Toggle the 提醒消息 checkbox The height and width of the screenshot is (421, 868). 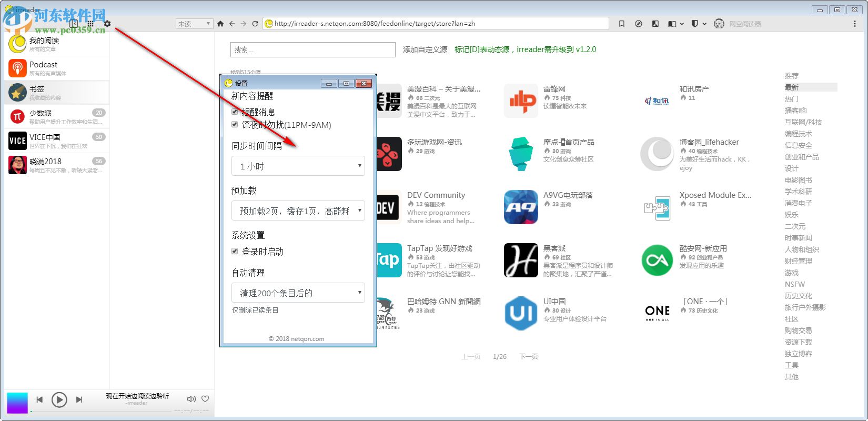[x=235, y=112]
